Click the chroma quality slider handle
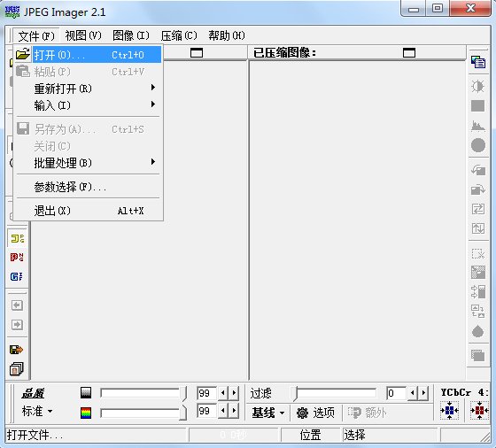The image size is (496, 448). tap(182, 413)
